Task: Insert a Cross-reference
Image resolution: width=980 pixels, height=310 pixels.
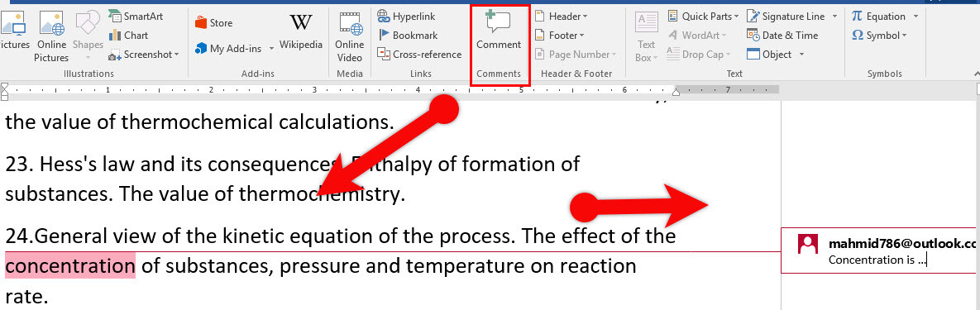Action: click(420, 55)
